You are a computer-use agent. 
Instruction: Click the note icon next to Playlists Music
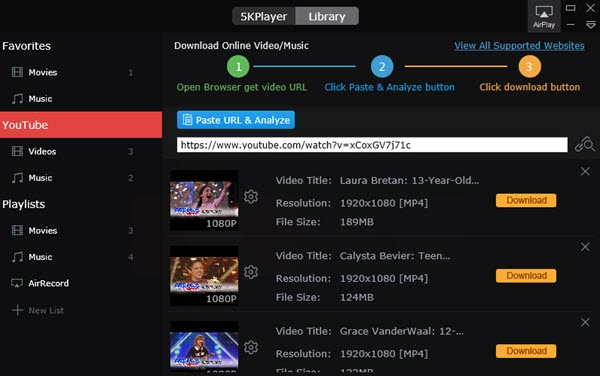point(17,257)
